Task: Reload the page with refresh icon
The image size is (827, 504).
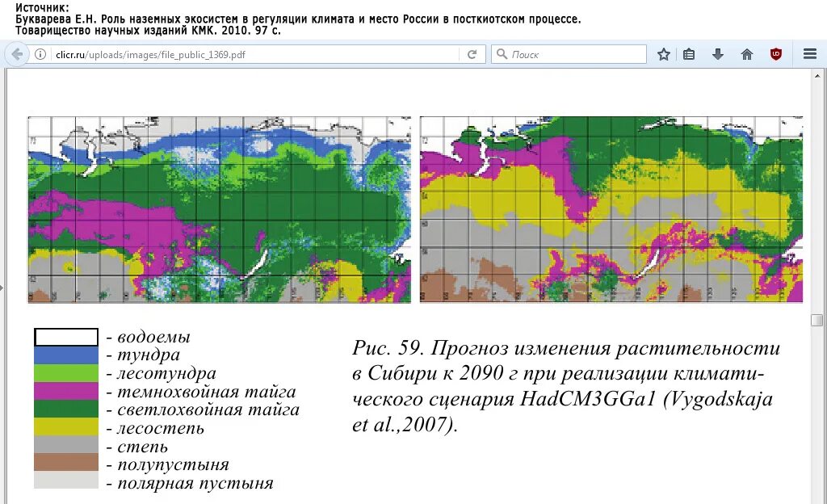Action: click(x=472, y=54)
